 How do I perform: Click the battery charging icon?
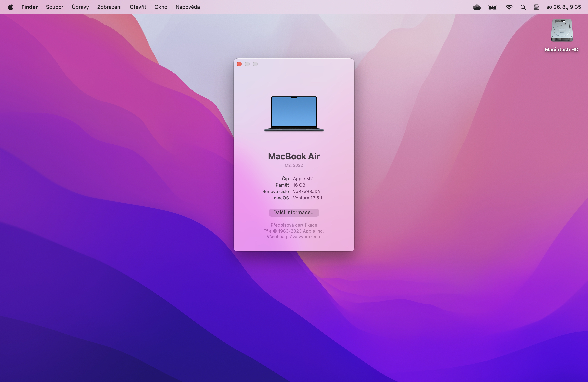tap(493, 7)
